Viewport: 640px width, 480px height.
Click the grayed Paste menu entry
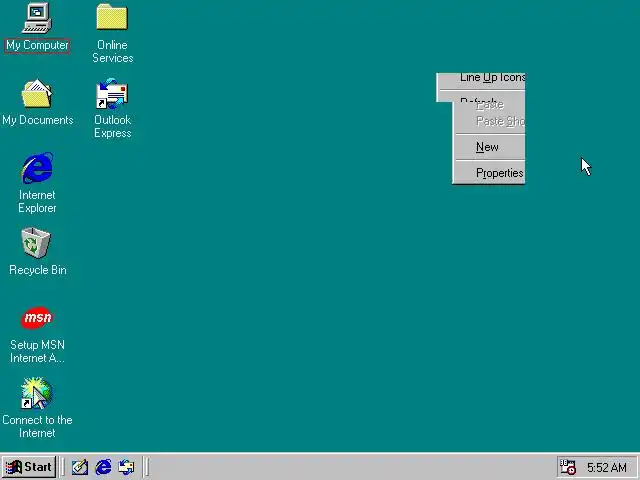pyautogui.click(x=489, y=105)
